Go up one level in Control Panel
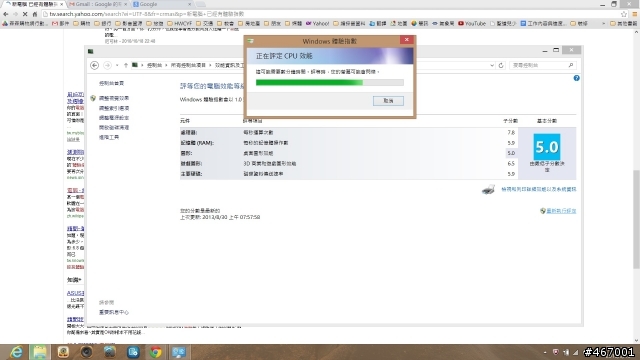Screen dimensions: 640x360 point(126,65)
